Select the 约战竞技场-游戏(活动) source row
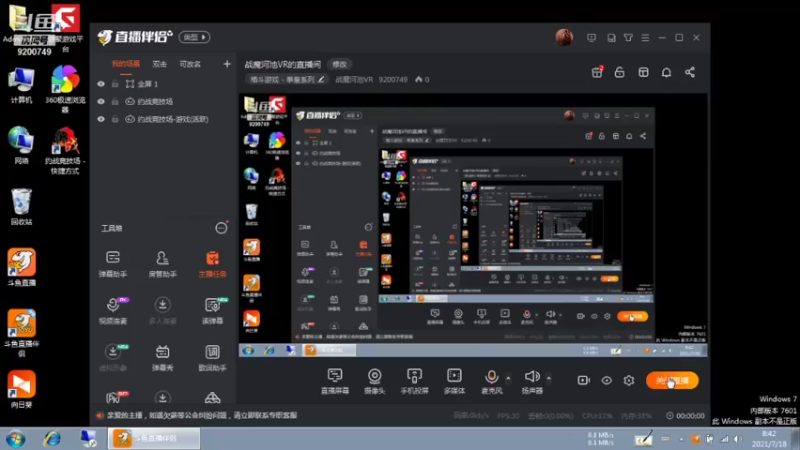Image resolution: width=800 pixels, height=450 pixels. click(x=164, y=119)
